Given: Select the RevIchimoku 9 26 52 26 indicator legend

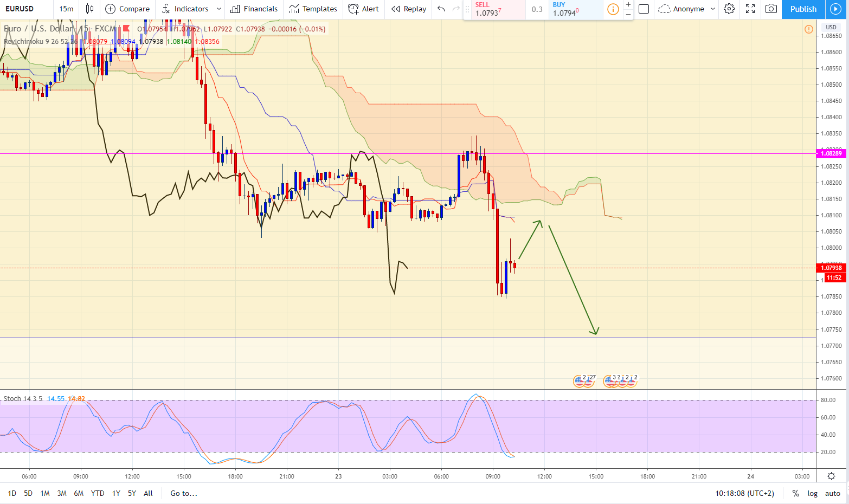Looking at the screenshot, I should (41, 41).
